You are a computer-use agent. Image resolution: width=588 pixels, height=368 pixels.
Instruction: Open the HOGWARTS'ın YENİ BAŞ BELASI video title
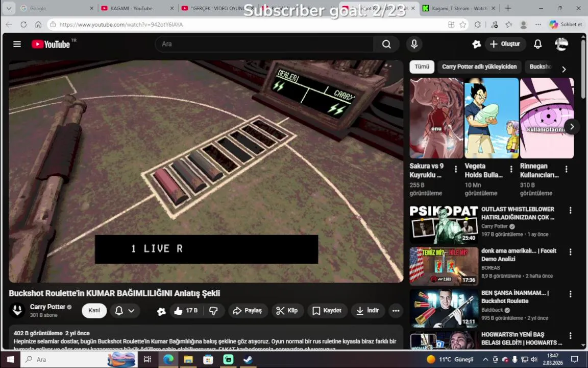point(521,338)
